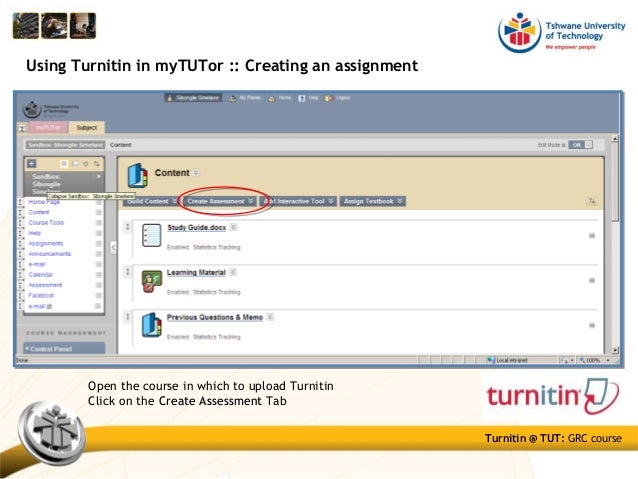Click the Content page folder icon
Image resolution: width=638 pixels, height=479 pixels.
point(138,175)
